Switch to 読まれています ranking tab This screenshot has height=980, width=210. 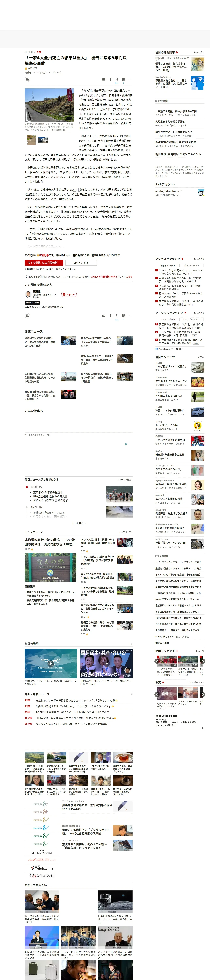[168, 266]
